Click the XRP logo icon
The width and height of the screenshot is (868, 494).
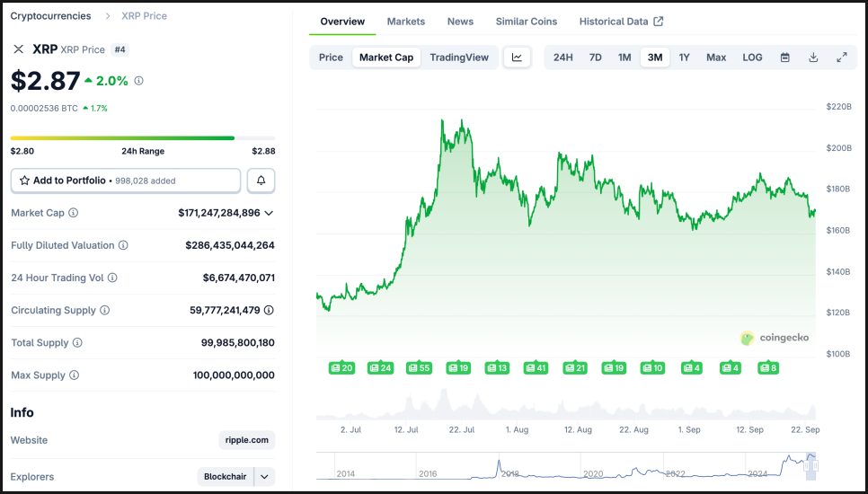[x=18, y=49]
